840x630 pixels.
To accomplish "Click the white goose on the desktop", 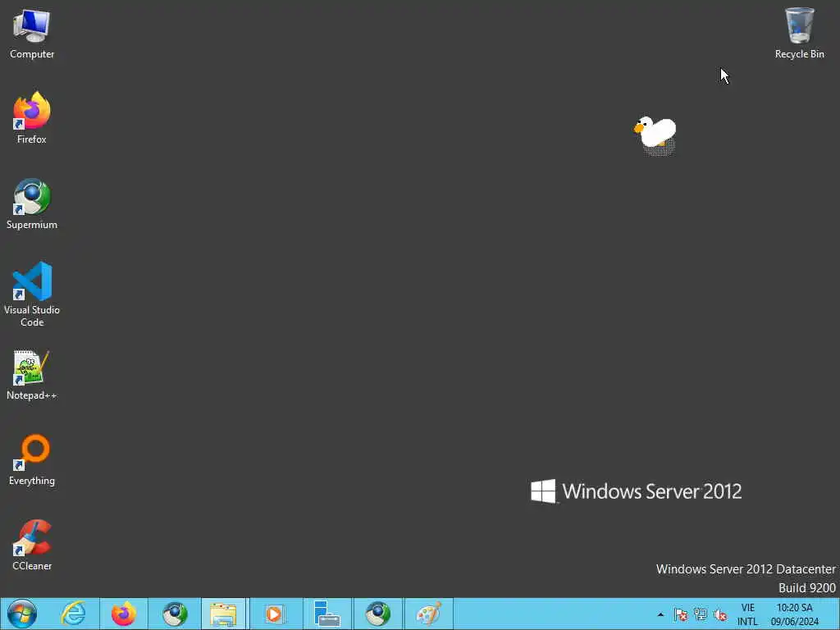I will click(655, 132).
